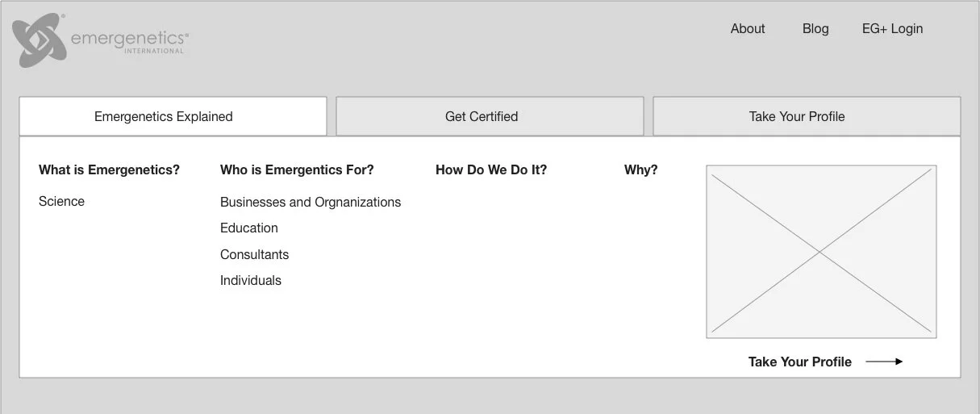Switch to the Get Certified tab

(490, 116)
